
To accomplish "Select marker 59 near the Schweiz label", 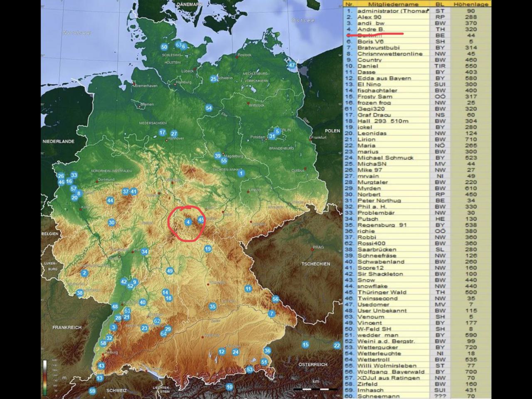I will pyautogui.click(x=92, y=391).
